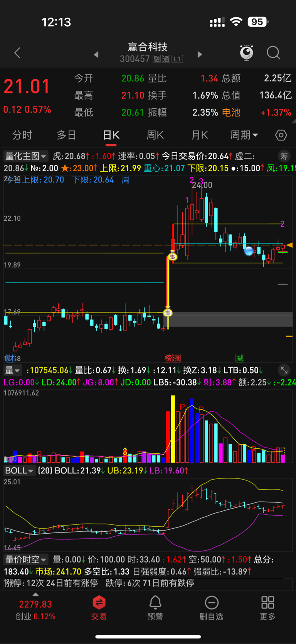Tap the current price 21.01
The width and height of the screenshot is (296, 644).
(27, 87)
